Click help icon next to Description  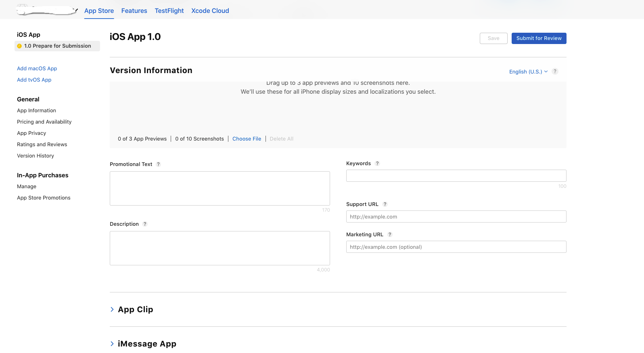tap(145, 224)
